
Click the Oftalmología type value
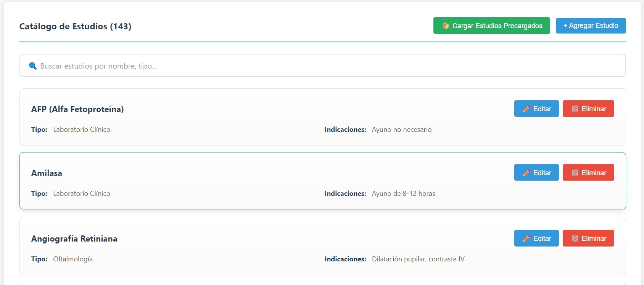coord(73,259)
